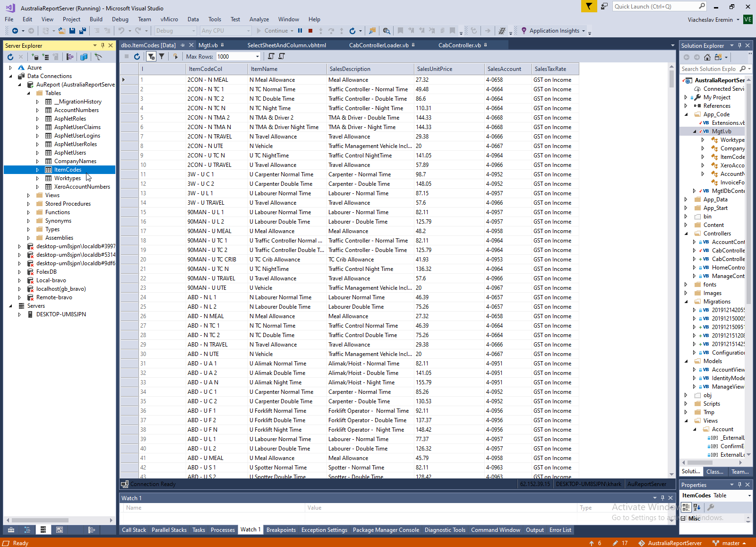Switch to the Mgtl.vb tab
This screenshot has height=547, width=756.
pyautogui.click(x=208, y=45)
